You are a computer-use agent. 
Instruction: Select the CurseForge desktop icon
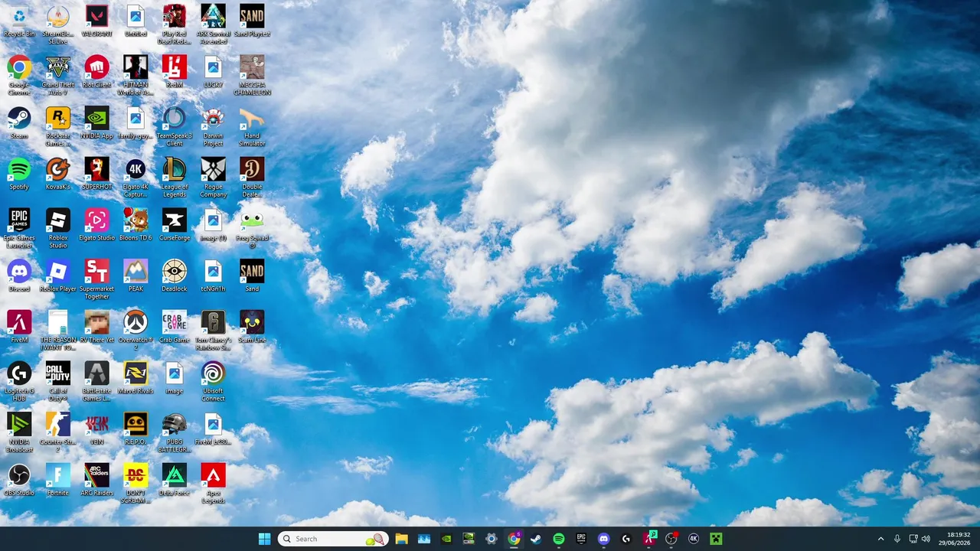175,226
